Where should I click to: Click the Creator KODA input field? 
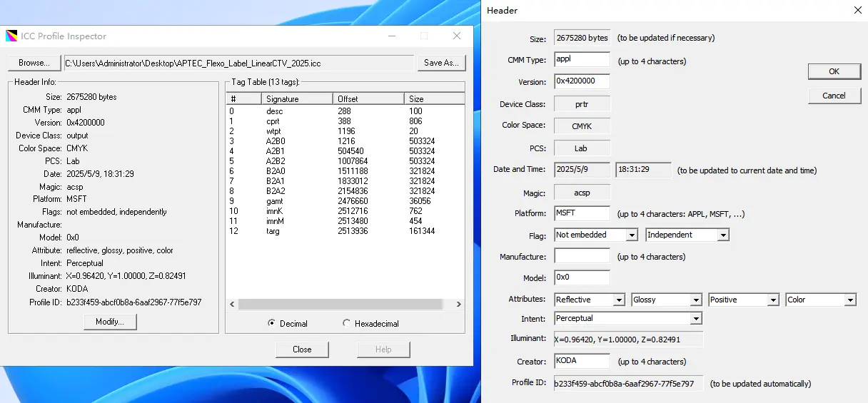click(x=582, y=361)
